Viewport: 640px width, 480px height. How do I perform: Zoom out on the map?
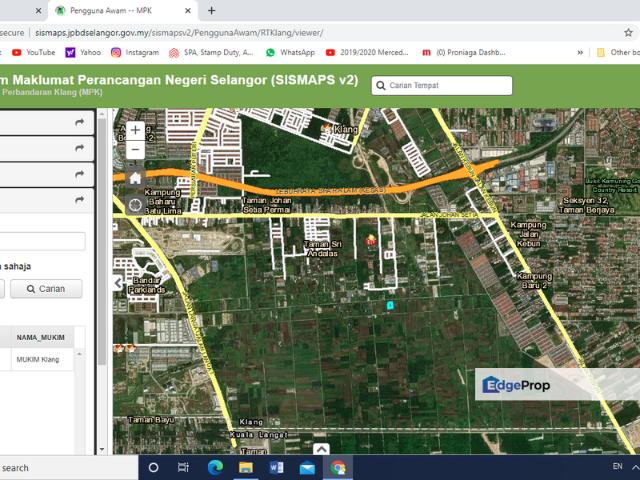(x=135, y=150)
